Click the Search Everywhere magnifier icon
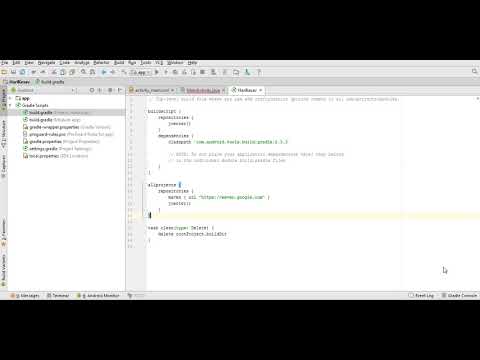This screenshot has height=360, width=480. pos(475,71)
